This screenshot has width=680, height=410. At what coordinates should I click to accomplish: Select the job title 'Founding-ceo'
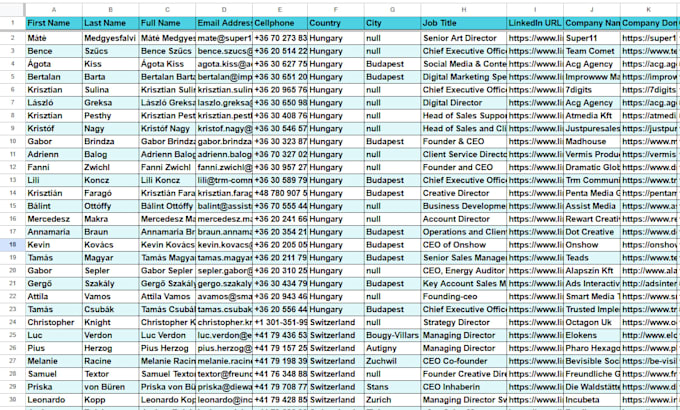pyautogui.click(x=463, y=297)
